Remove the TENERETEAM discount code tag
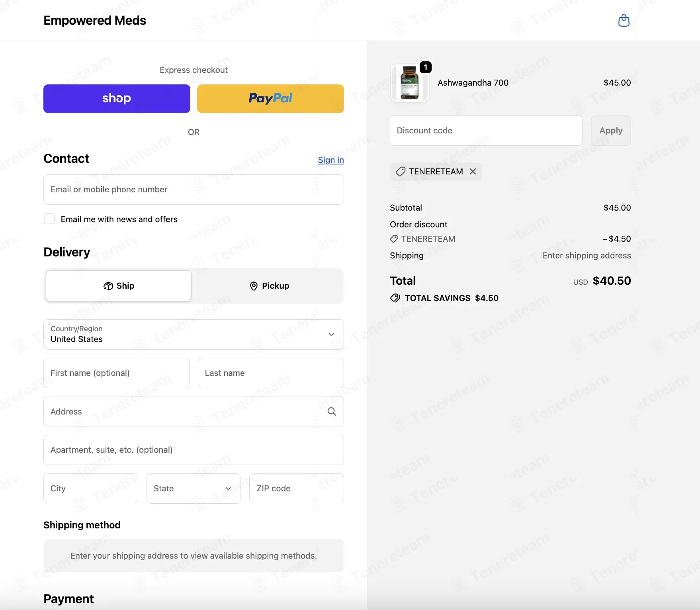 (x=473, y=172)
